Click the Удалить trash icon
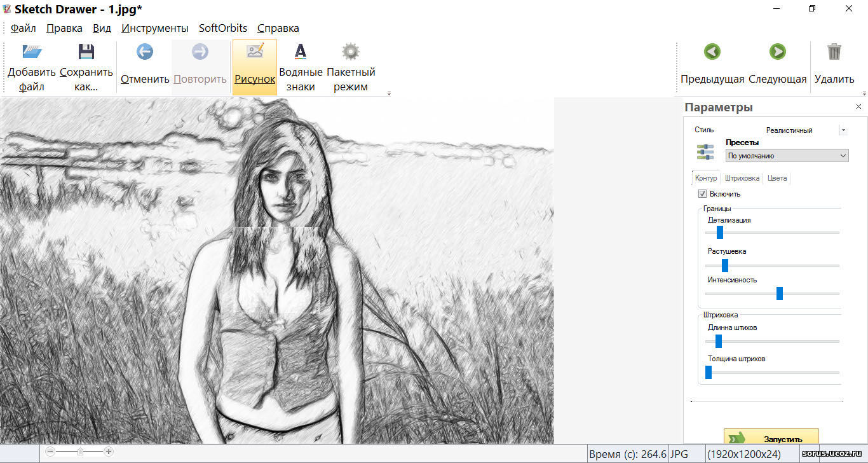 click(834, 52)
